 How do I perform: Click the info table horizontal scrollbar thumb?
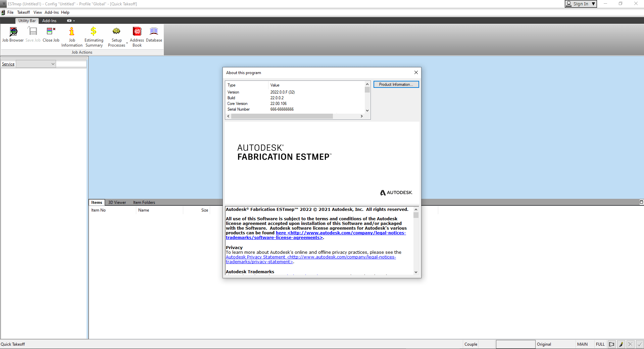pos(282,116)
